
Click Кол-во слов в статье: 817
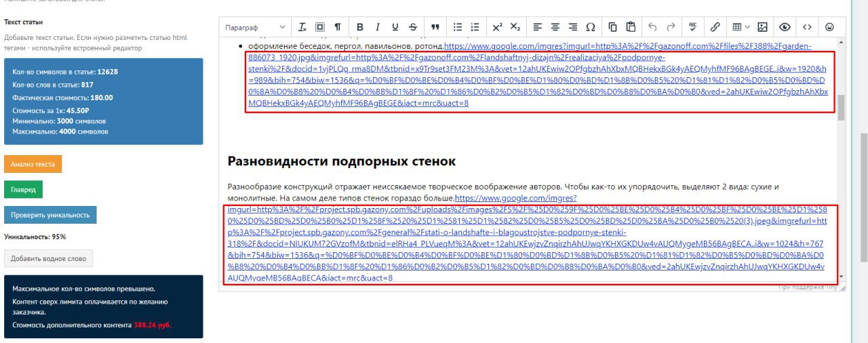(53, 85)
